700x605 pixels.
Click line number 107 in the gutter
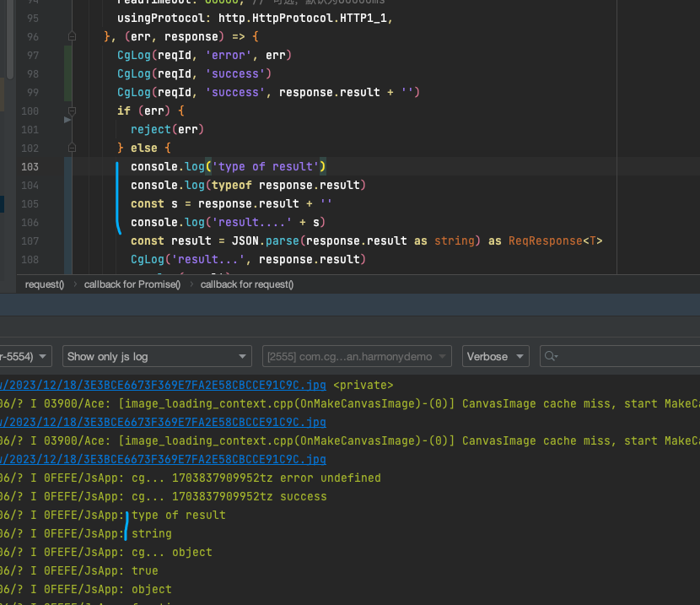click(30, 241)
